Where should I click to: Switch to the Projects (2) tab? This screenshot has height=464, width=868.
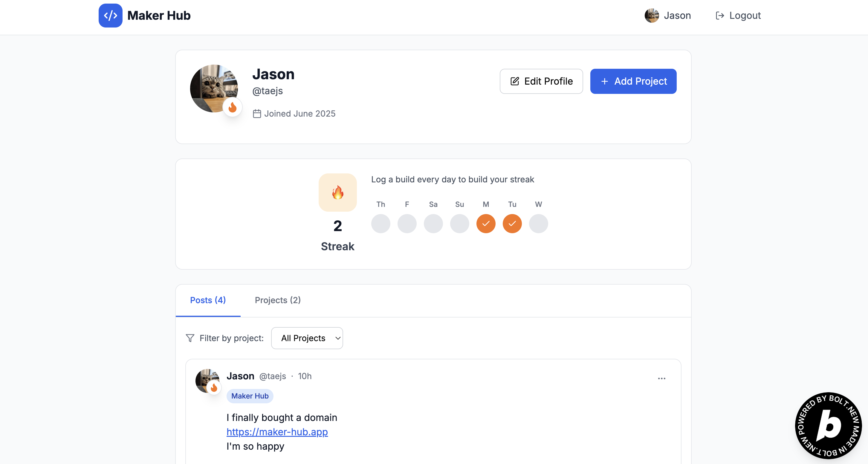click(278, 300)
